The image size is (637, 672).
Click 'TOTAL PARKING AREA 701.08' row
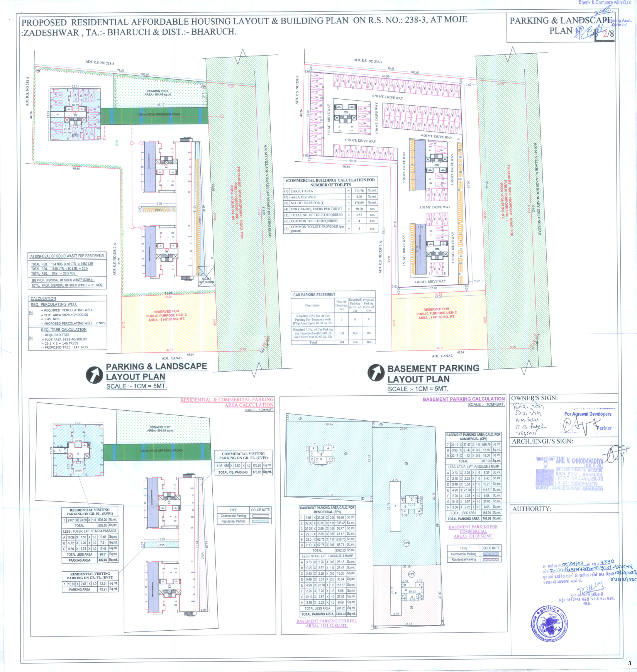click(x=474, y=518)
